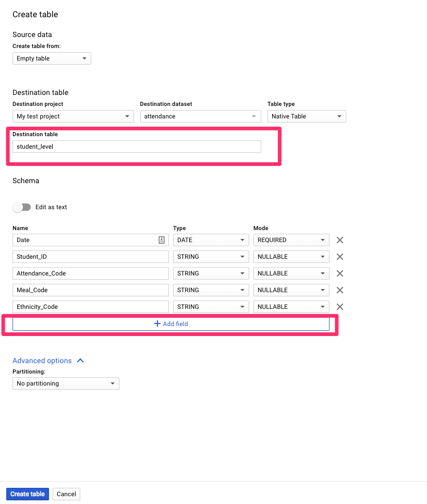Remove the Ethnicity_Code field row
Image resolution: width=427 pixels, height=504 pixels.
(x=339, y=307)
